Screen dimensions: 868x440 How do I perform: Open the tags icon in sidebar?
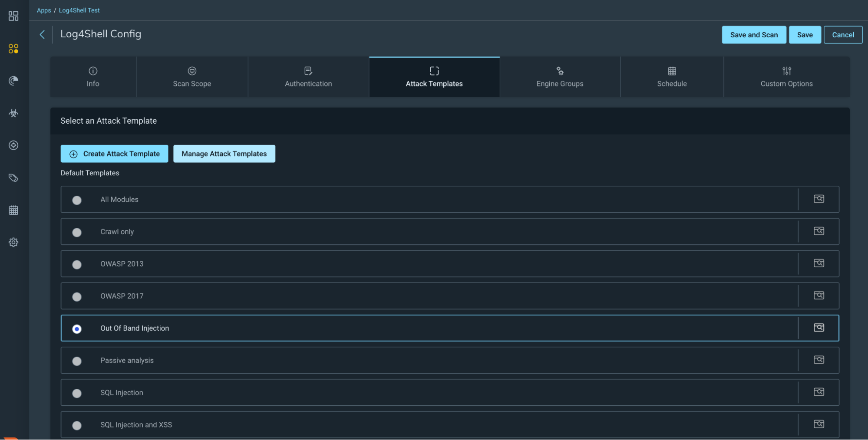[13, 178]
